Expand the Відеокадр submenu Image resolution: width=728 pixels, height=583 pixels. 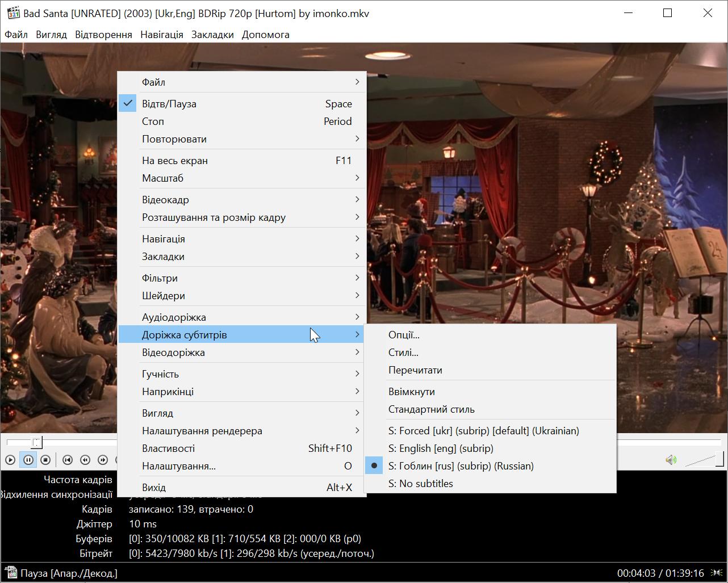pos(242,200)
